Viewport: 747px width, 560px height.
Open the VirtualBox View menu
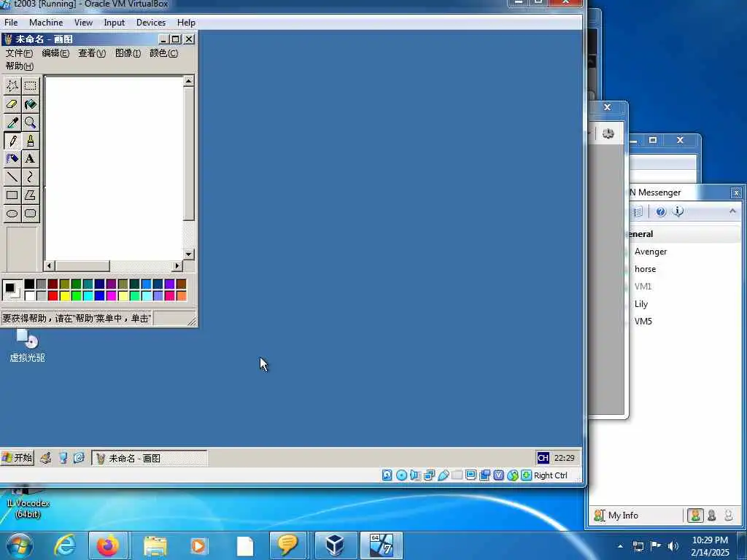tap(83, 23)
